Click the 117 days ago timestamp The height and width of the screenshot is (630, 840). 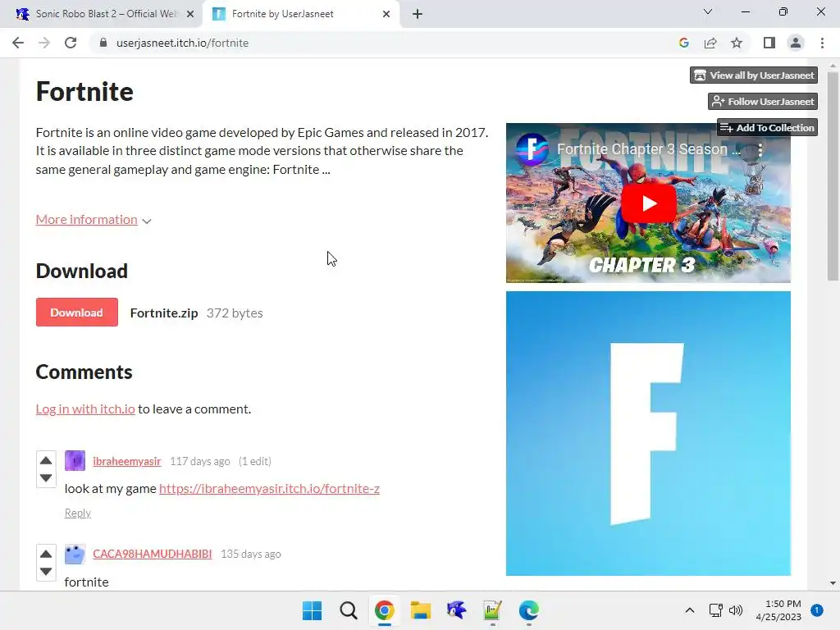pyautogui.click(x=200, y=461)
